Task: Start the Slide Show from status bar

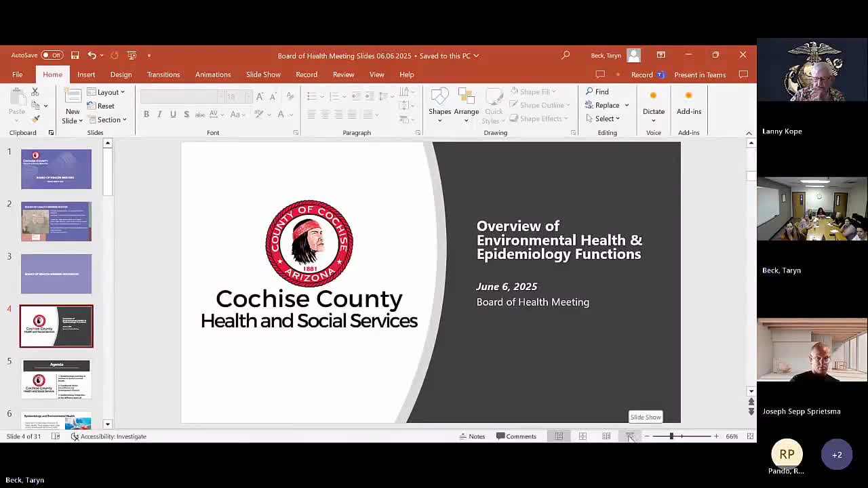Action: point(630,436)
